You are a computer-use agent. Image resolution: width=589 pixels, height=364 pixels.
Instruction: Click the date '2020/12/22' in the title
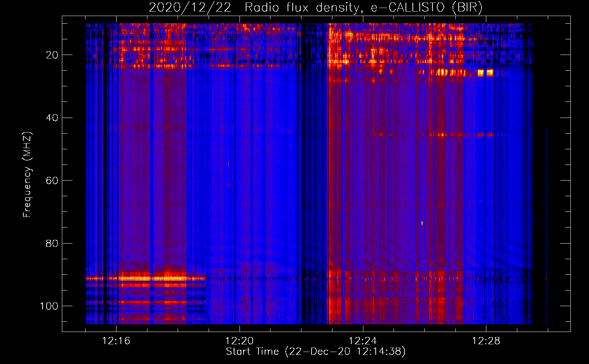(x=190, y=8)
